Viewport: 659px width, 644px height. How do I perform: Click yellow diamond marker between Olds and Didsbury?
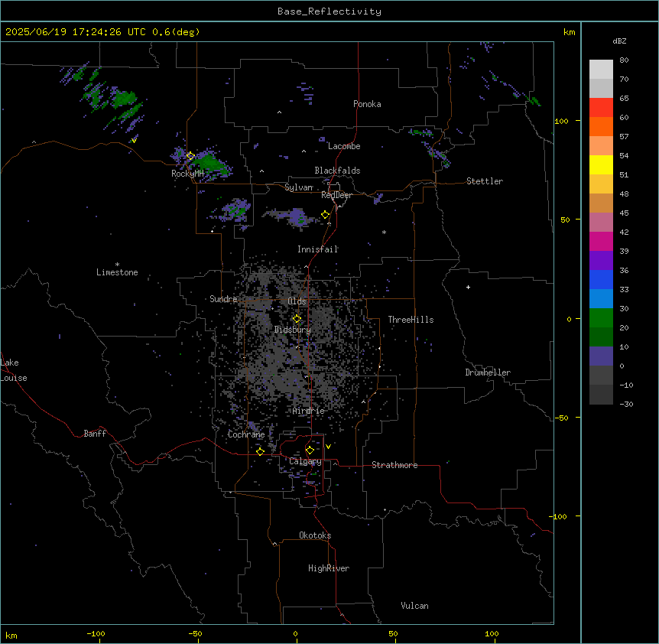(x=297, y=319)
